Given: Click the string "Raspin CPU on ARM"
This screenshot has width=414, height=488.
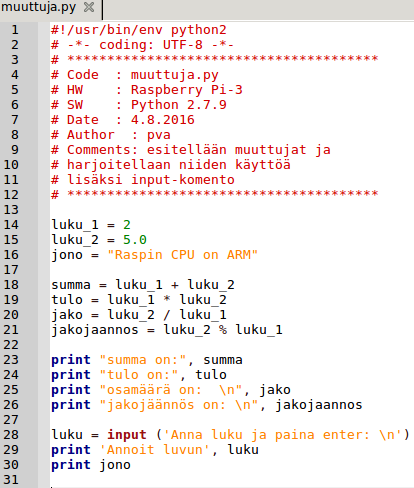Looking at the screenshot, I should [x=183, y=255].
